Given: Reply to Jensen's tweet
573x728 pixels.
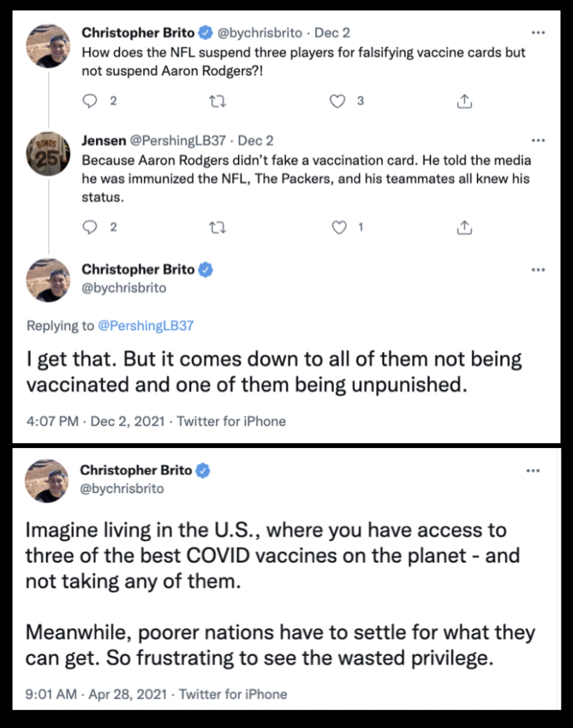Looking at the screenshot, I should [90, 228].
